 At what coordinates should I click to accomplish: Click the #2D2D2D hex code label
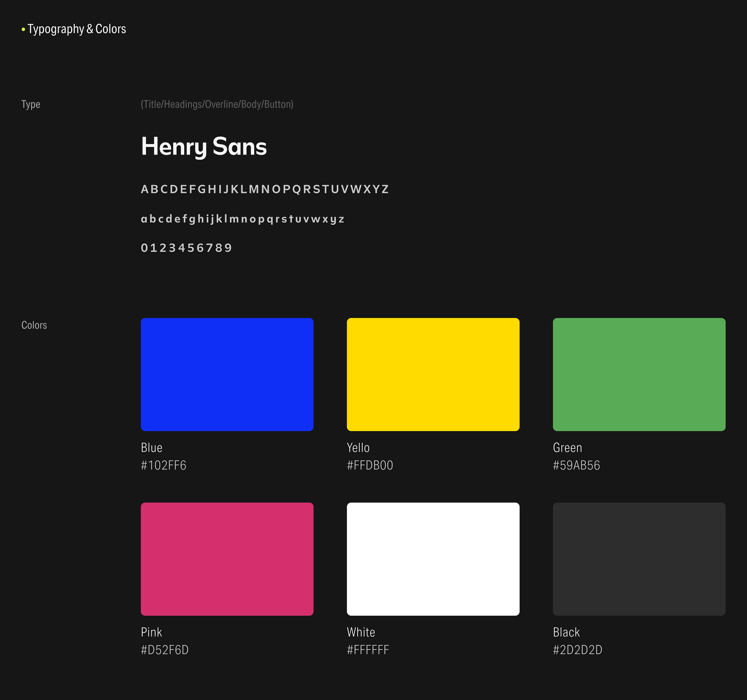click(x=577, y=650)
